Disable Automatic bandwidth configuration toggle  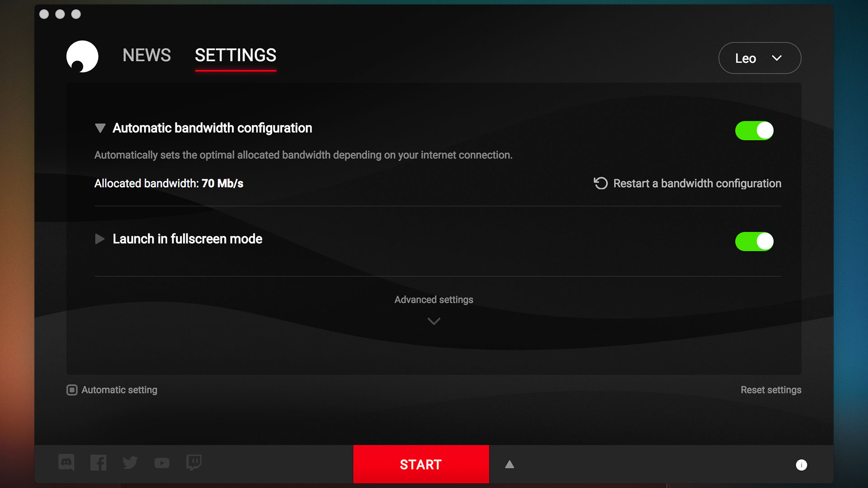(x=754, y=131)
